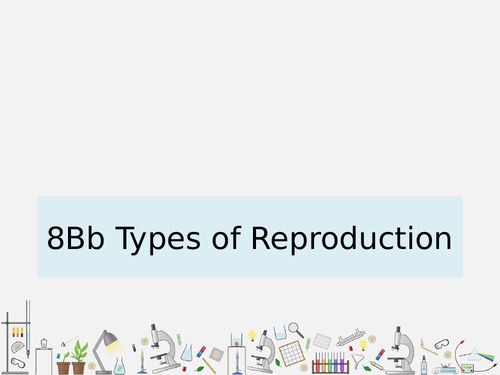Select the wooden test tube tongs
This screenshot has height=375, width=500.
428,347
